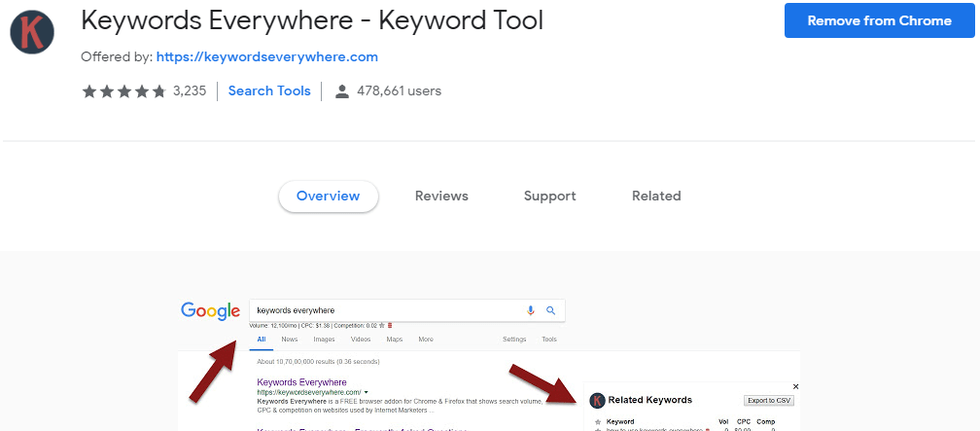The image size is (980, 431).
Task: Select the All tab in the preview results
Action: [x=262, y=340]
